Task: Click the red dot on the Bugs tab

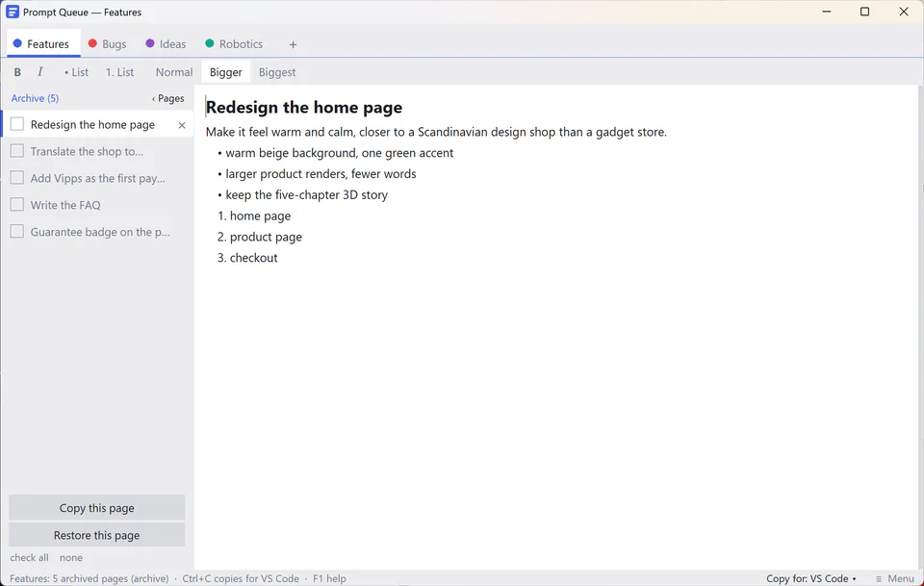Action: click(x=92, y=43)
